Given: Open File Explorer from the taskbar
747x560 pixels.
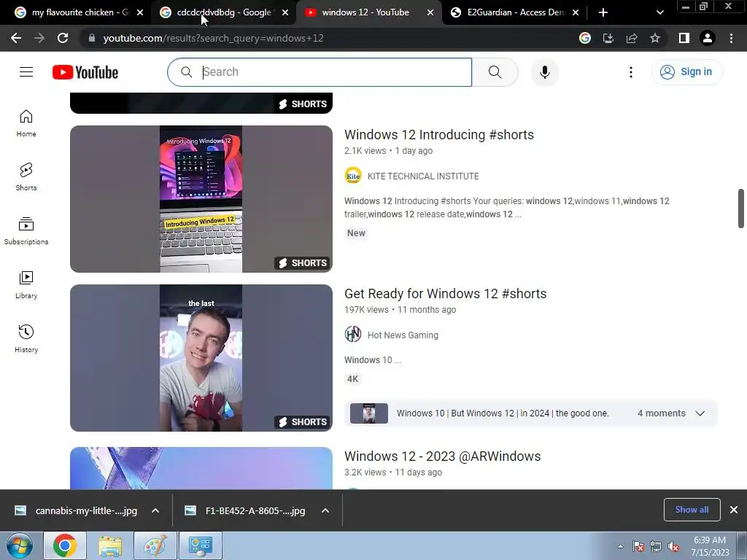Looking at the screenshot, I should (x=110, y=545).
